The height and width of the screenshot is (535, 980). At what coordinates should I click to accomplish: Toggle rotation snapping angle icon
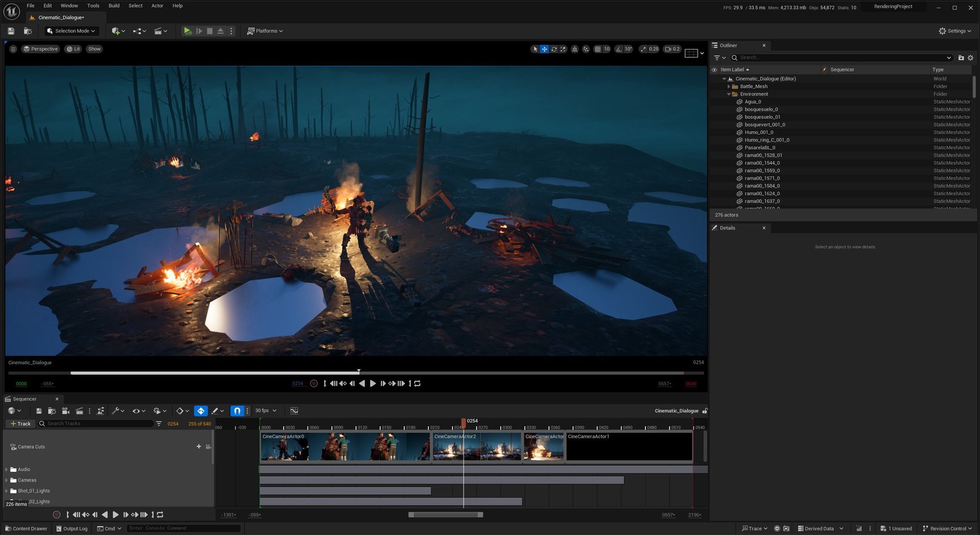click(x=619, y=49)
